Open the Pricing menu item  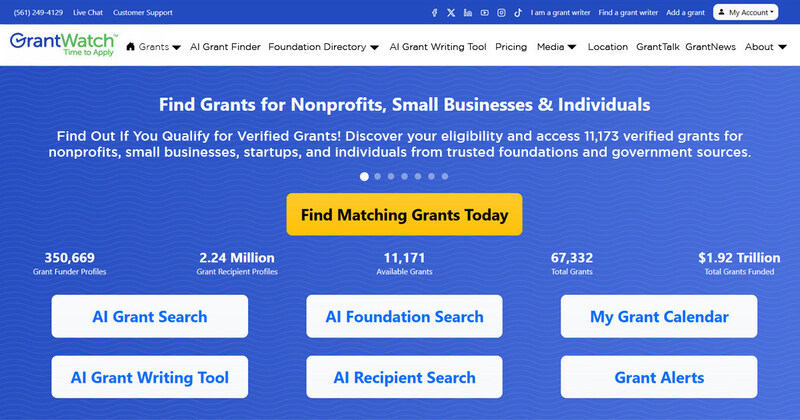pyautogui.click(x=511, y=47)
